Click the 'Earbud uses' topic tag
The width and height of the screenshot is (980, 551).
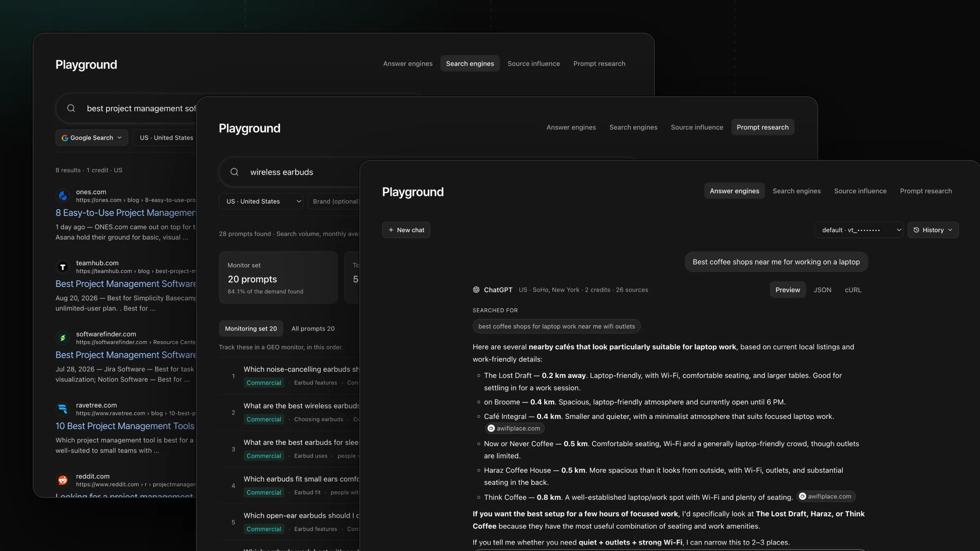311,455
